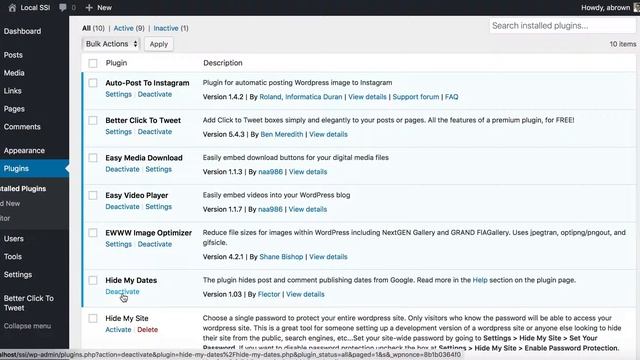Screen dimensions: 640x360
Task: Open Settings for EWWW Image Optimizer
Action: (x=118, y=244)
